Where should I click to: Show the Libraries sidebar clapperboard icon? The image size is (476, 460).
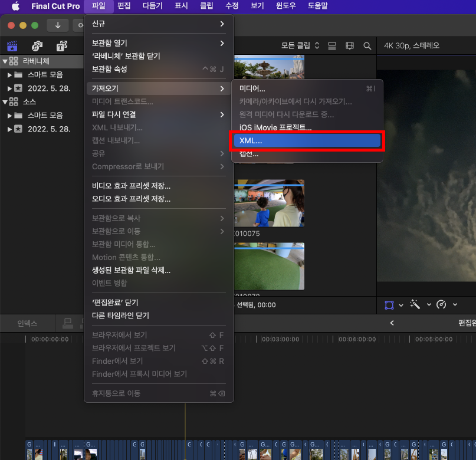(x=12, y=46)
